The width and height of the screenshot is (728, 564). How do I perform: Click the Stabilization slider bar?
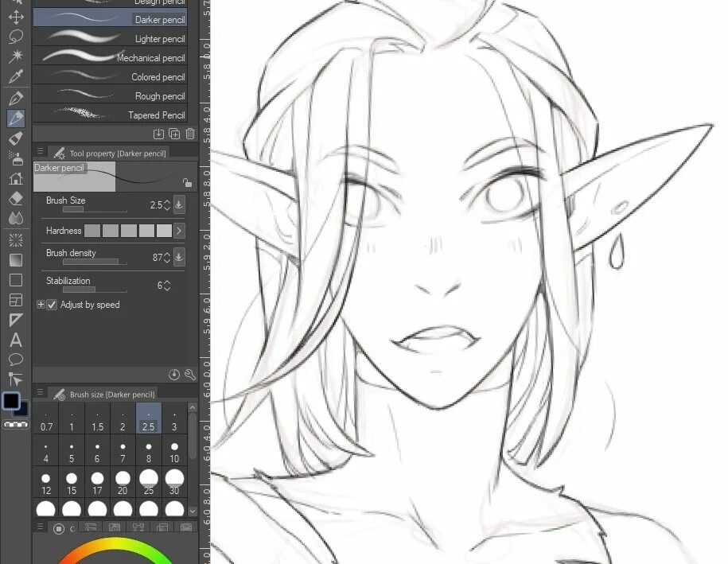point(95,290)
